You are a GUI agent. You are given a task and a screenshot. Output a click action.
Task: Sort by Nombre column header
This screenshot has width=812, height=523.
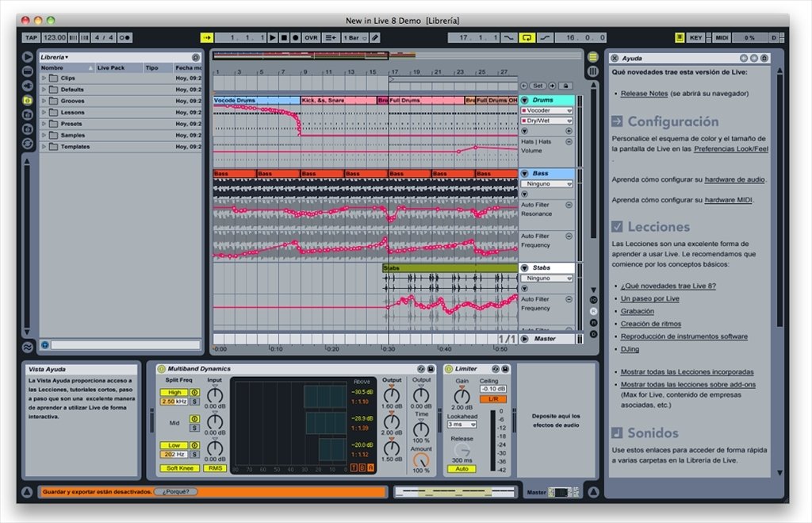pos(67,68)
